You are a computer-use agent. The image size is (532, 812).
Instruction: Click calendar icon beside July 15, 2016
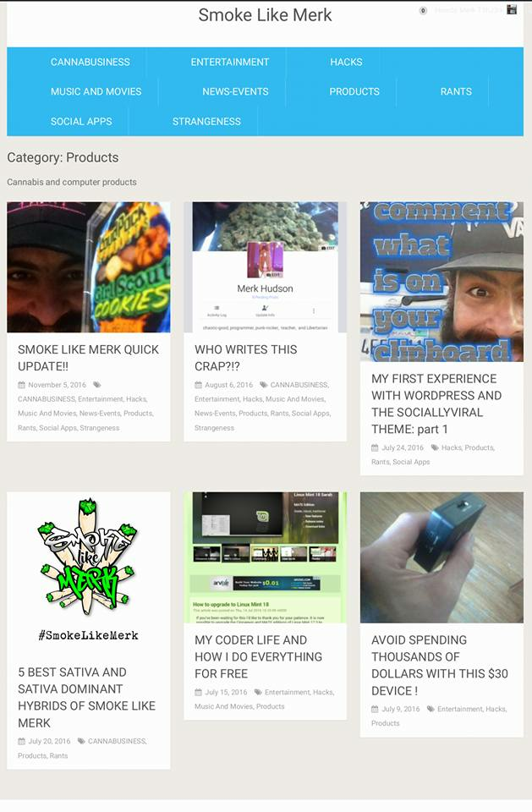(x=198, y=692)
